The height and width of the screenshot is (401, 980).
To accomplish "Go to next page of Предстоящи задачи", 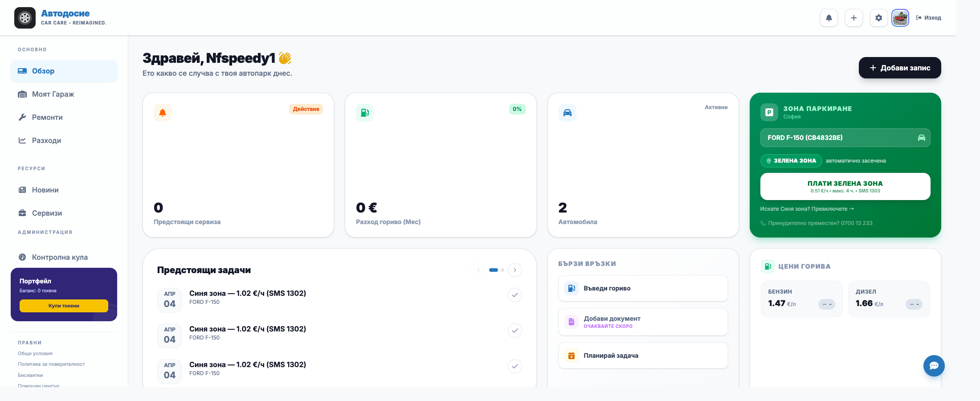I will [515, 270].
